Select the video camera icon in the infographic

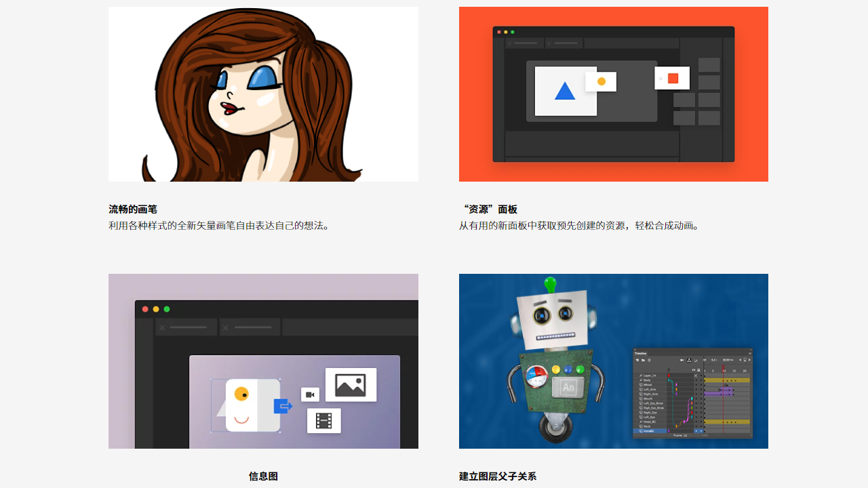(x=310, y=394)
